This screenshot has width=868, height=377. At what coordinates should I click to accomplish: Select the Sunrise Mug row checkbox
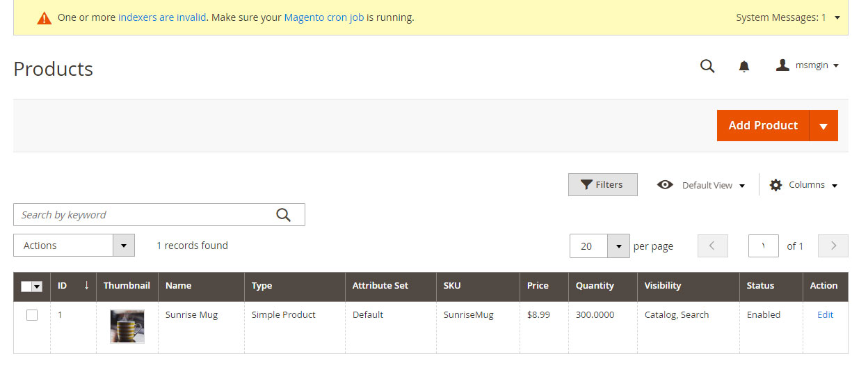[32, 315]
